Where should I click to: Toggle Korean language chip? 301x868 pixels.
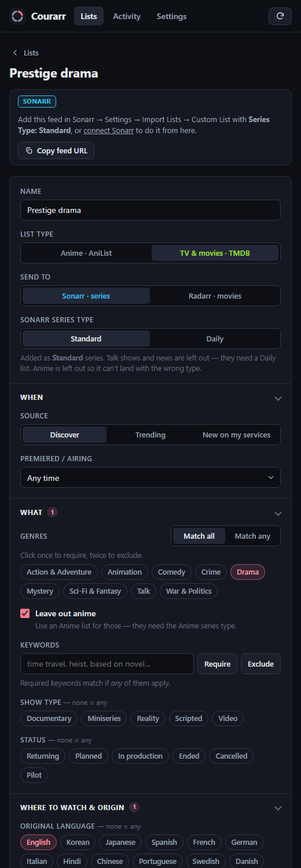click(78, 843)
